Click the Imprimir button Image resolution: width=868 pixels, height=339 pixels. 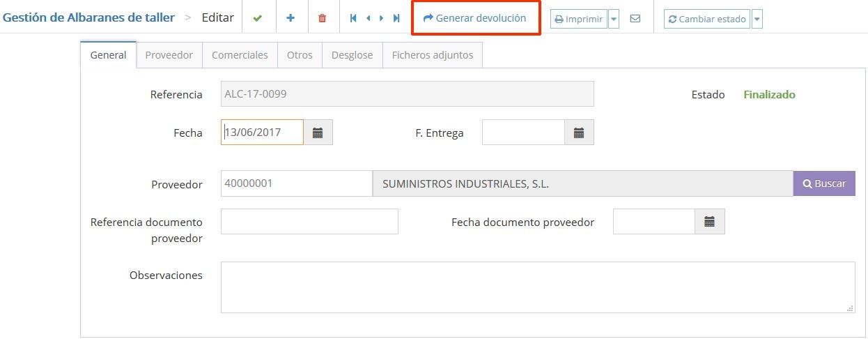click(579, 19)
